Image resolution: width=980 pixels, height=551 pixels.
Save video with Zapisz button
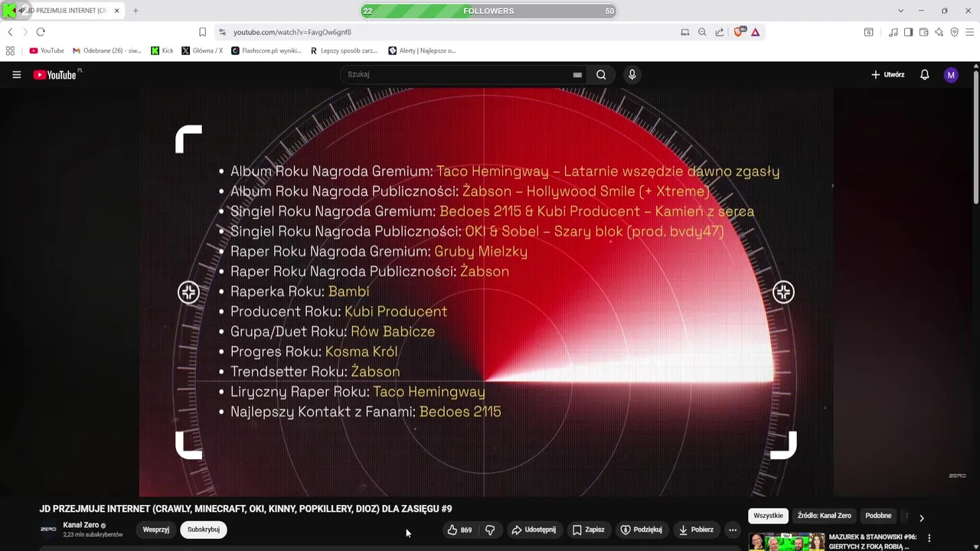[588, 530]
